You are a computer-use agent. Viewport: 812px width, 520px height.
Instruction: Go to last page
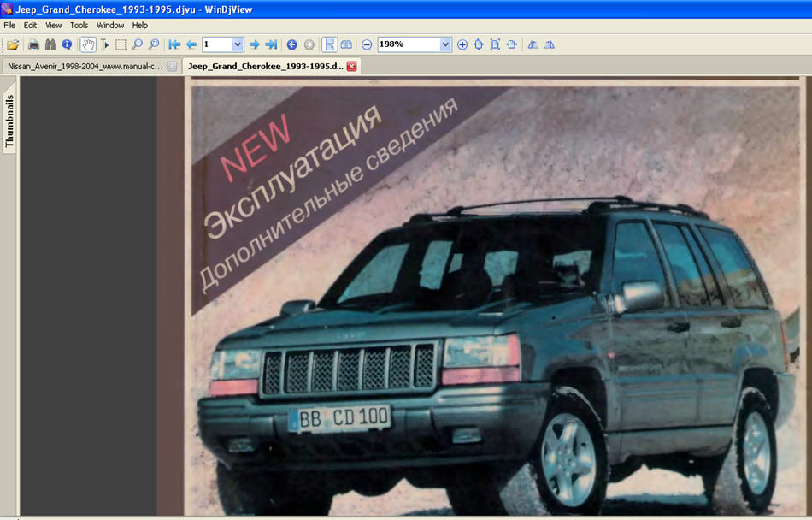271,45
